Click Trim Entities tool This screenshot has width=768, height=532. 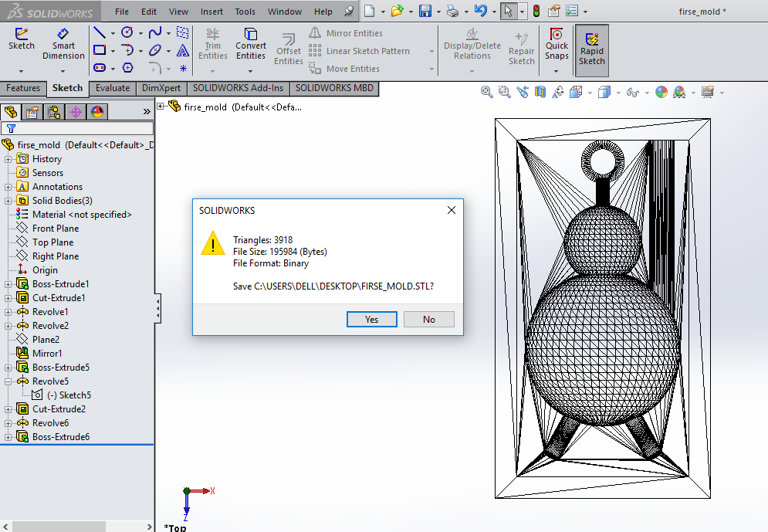coord(212,43)
